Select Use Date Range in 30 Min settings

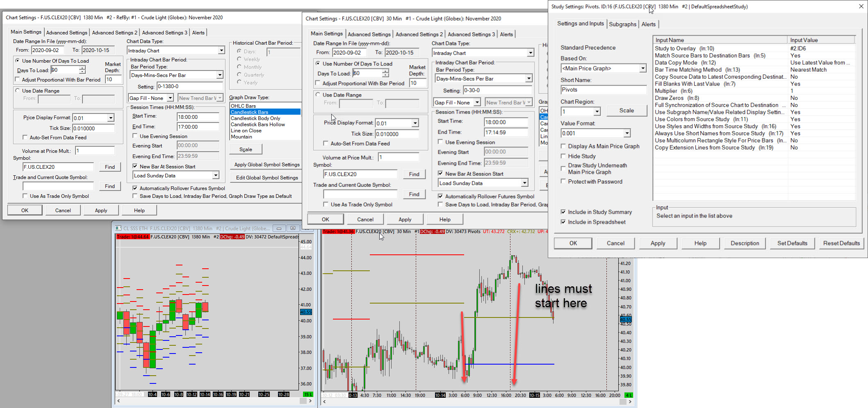pos(318,95)
